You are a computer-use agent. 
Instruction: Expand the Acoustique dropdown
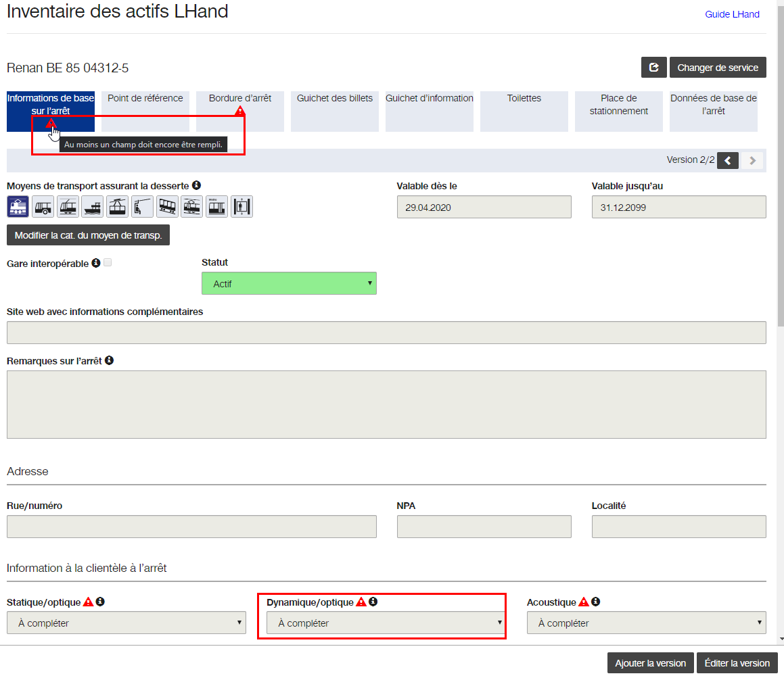coord(646,623)
